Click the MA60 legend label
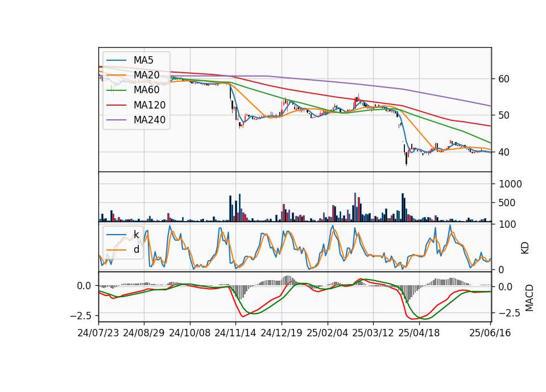This screenshot has width=546, height=392. [x=146, y=90]
